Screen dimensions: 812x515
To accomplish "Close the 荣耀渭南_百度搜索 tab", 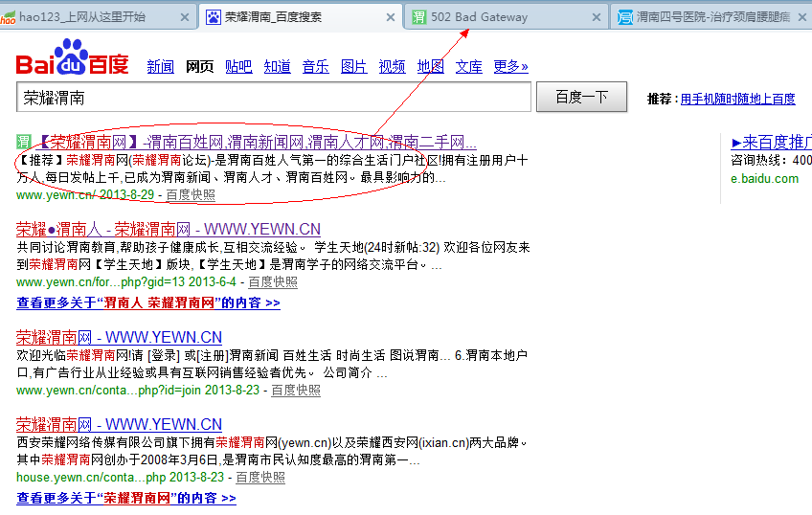I will [391, 17].
